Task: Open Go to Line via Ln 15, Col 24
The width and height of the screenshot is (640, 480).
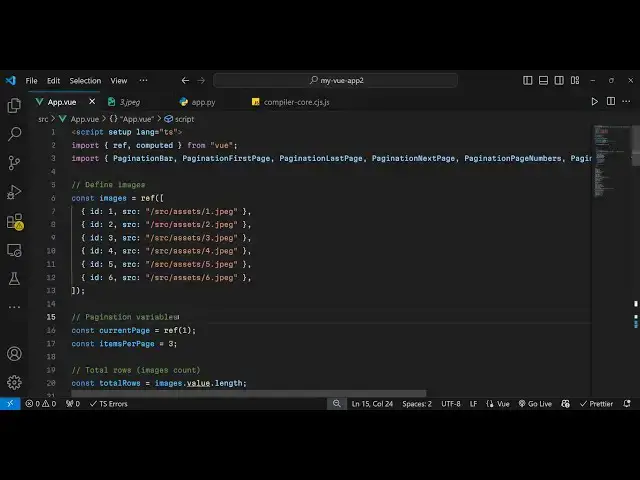Action: pyautogui.click(x=372, y=404)
